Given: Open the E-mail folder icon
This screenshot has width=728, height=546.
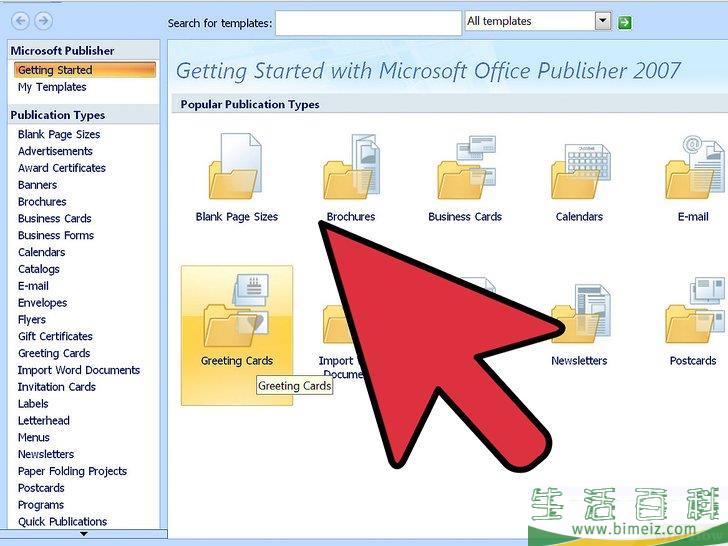Looking at the screenshot, I should (x=695, y=167).
